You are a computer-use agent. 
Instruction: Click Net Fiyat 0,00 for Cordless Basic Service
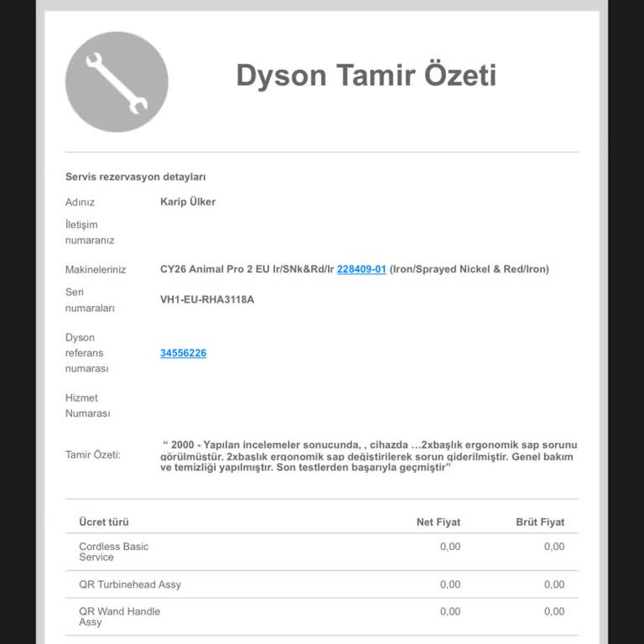tap(450, 547)
